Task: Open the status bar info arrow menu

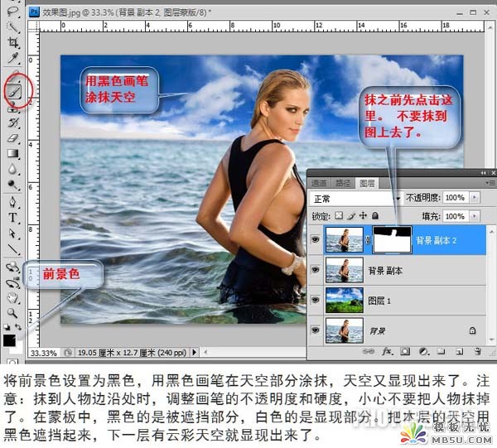Action: [195, 352]
